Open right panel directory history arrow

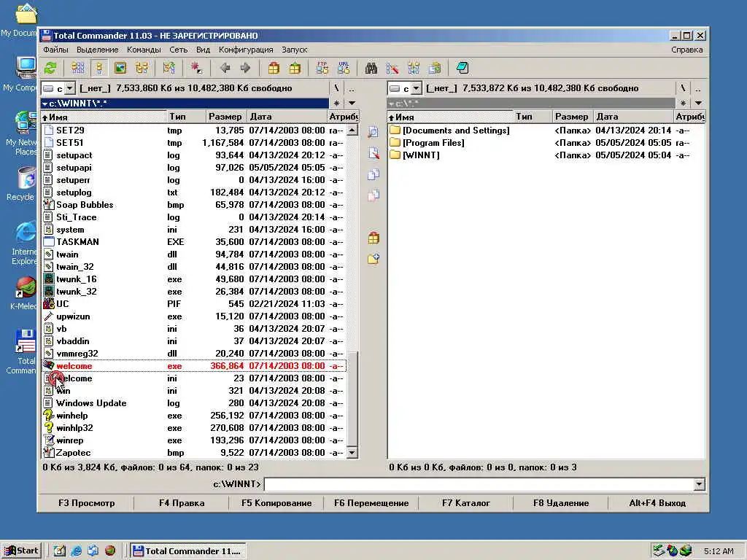tap(698, 103)
